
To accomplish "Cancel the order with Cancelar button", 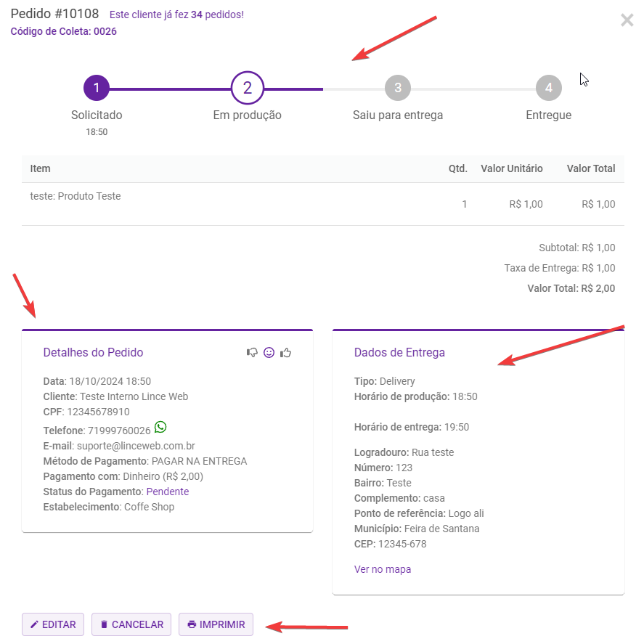I will (x=131, y=624).
